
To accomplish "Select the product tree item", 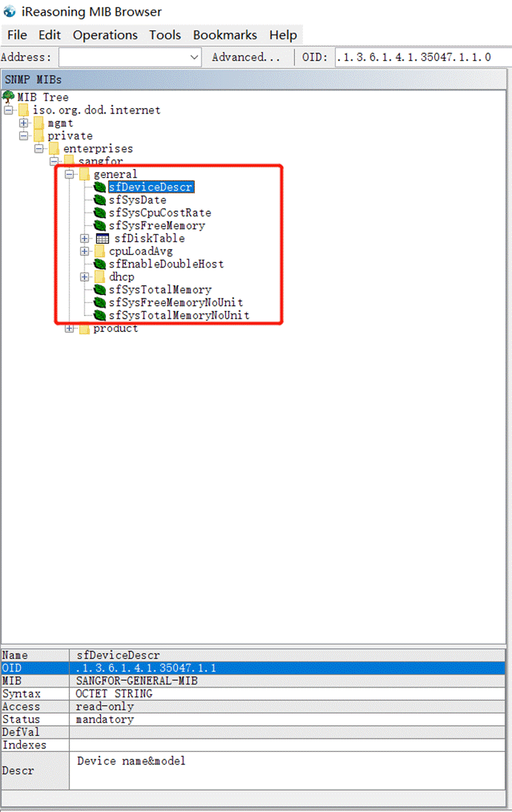I will pyautogui.click(x=116, y=328).
